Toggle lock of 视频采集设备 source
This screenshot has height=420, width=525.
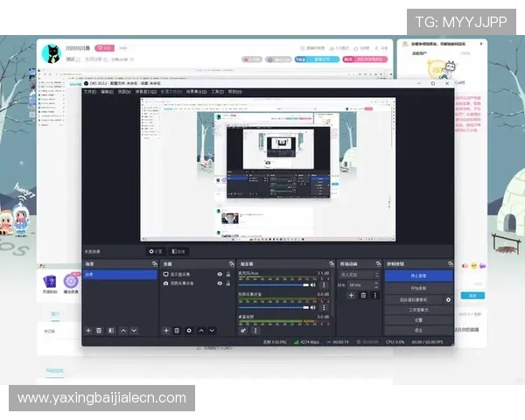tap(228, 283)
